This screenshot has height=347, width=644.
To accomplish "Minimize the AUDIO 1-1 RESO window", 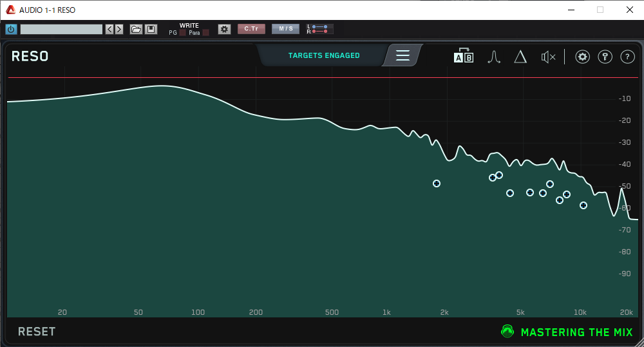I will (x=571, y=10).
